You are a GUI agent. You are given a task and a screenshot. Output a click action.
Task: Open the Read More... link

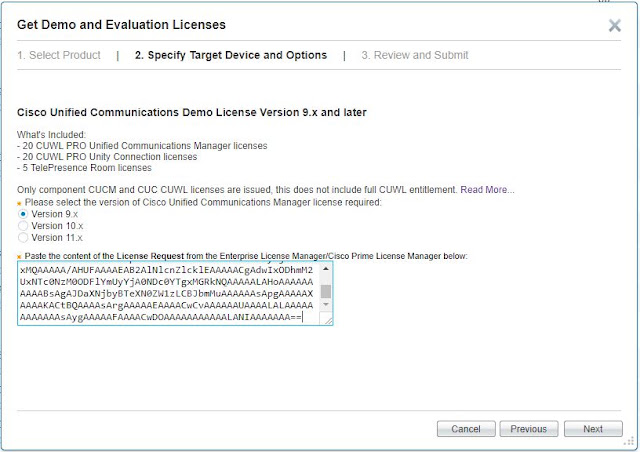[x=487, y=190]
